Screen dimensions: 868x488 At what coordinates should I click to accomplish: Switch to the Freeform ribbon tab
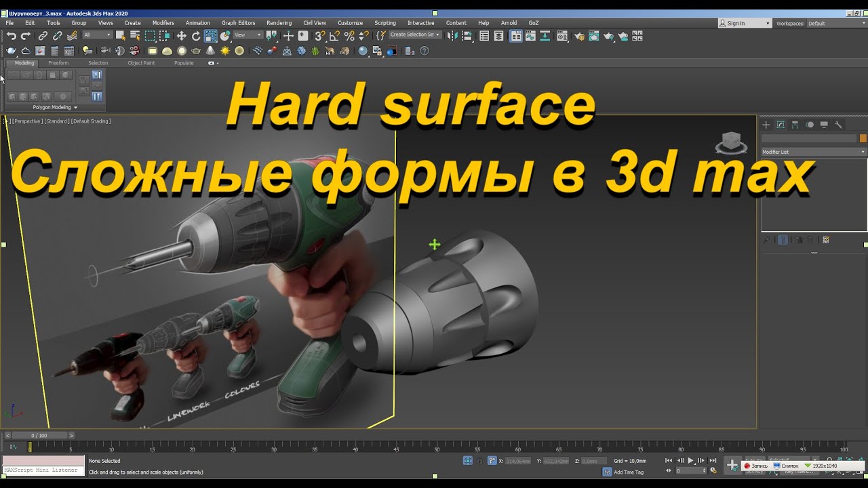point(58,63)
